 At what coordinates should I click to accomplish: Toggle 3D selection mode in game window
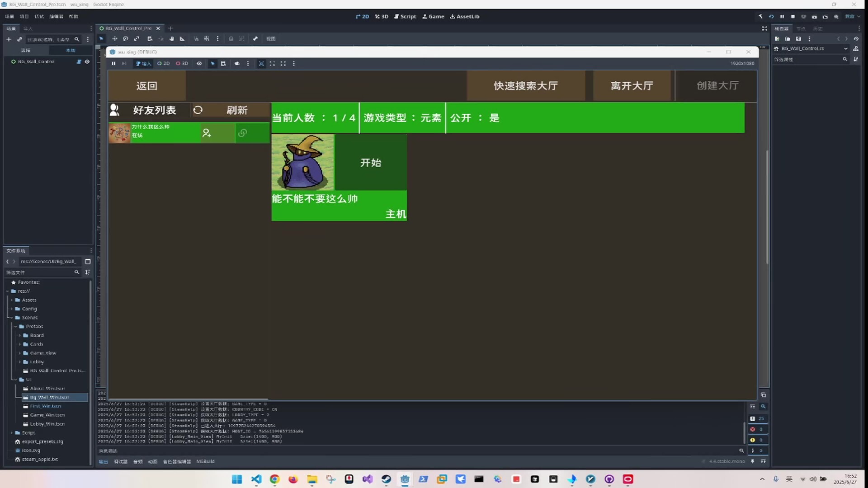click(182, 64)
